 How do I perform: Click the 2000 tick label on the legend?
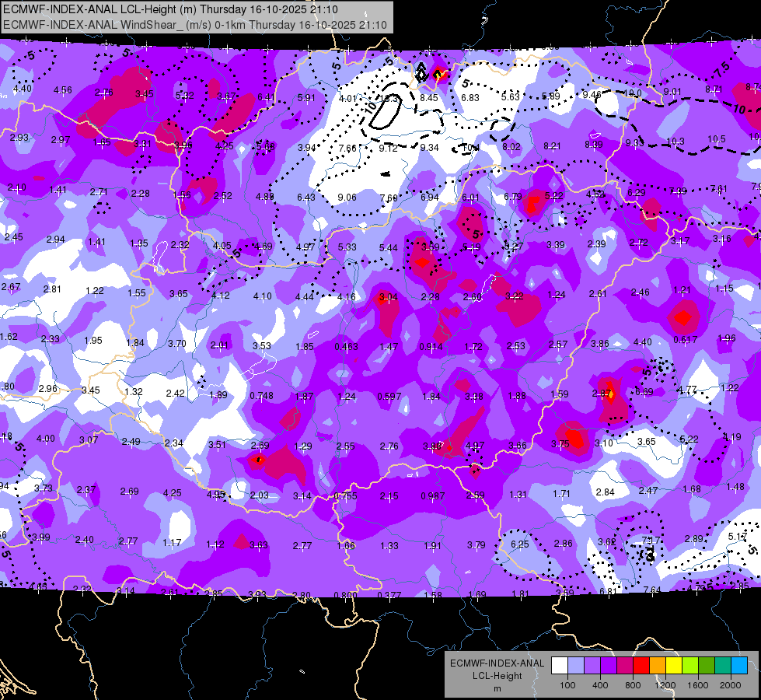tap(731, 685)
